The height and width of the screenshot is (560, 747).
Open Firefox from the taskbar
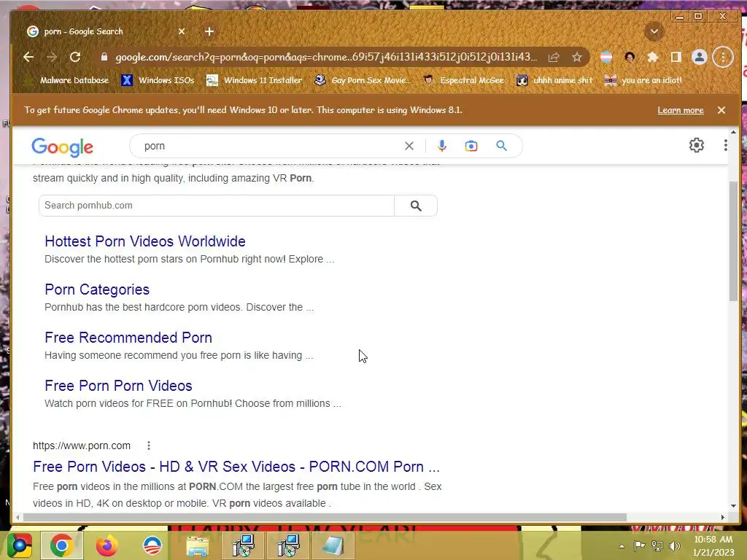[x=107, y=545]
